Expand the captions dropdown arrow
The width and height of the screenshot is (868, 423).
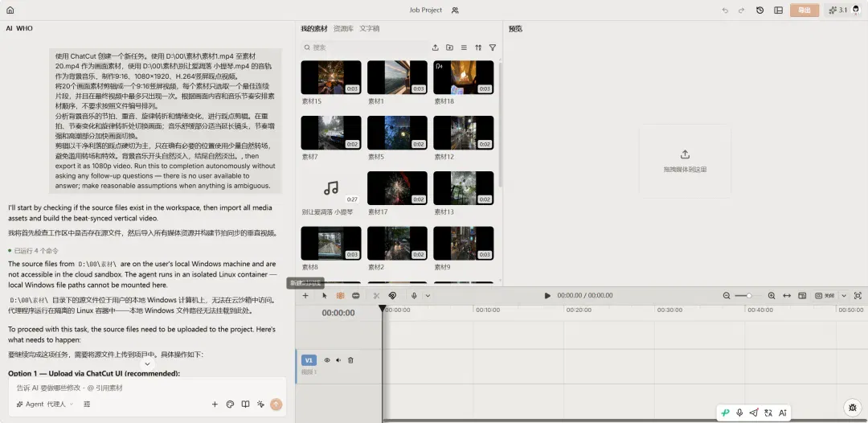point(844,296)
